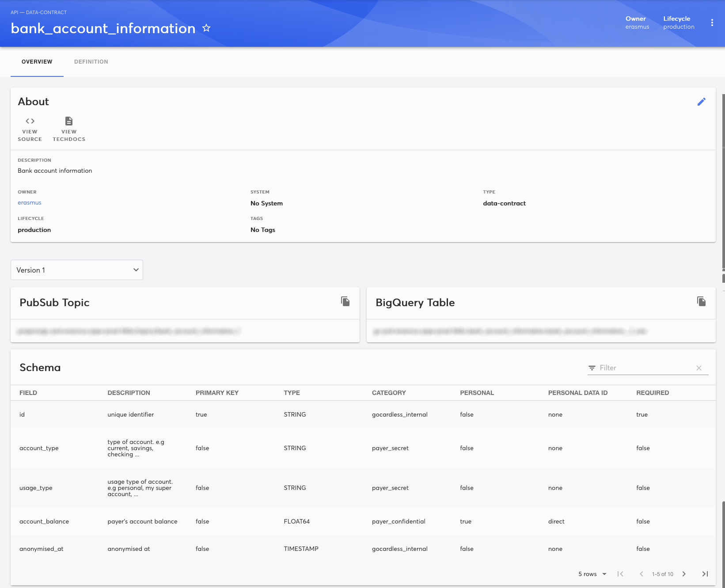This screenshot has height=588, width=725.
Task: Copy the PubSub Topic name
Action: tap(345, 301)
